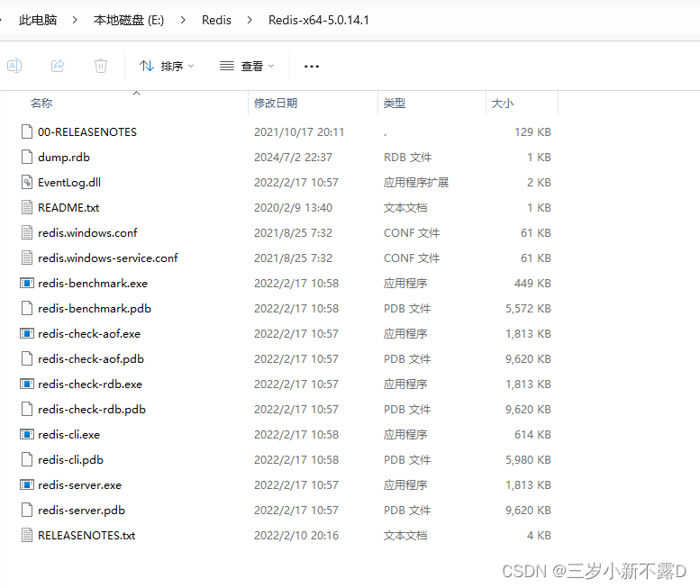Screen dimensions: 700x588
Task: Click the RDB 文件 type cell
Action: [x=407, y=157]
